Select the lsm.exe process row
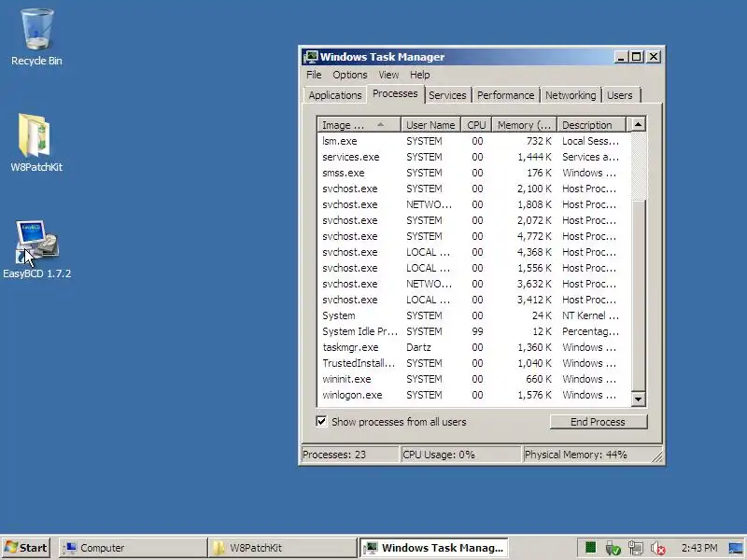Viewport: 747px width, 560px height. 473,141
